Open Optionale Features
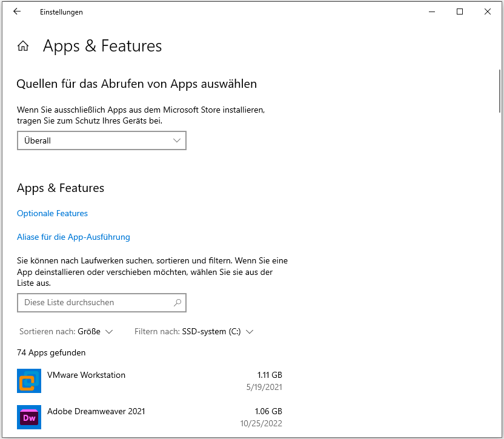This screenshot has height=439, width=504. (x=52, y=213)
